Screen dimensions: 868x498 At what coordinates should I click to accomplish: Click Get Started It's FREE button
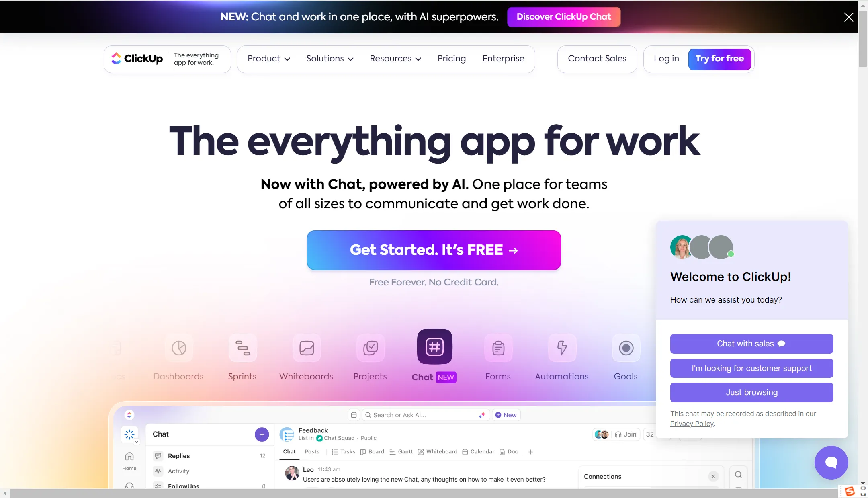[434, 250]
